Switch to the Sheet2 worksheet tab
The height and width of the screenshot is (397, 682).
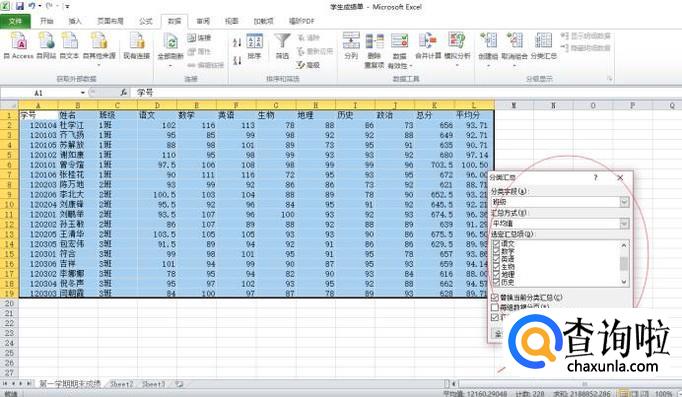coord(121,384)
